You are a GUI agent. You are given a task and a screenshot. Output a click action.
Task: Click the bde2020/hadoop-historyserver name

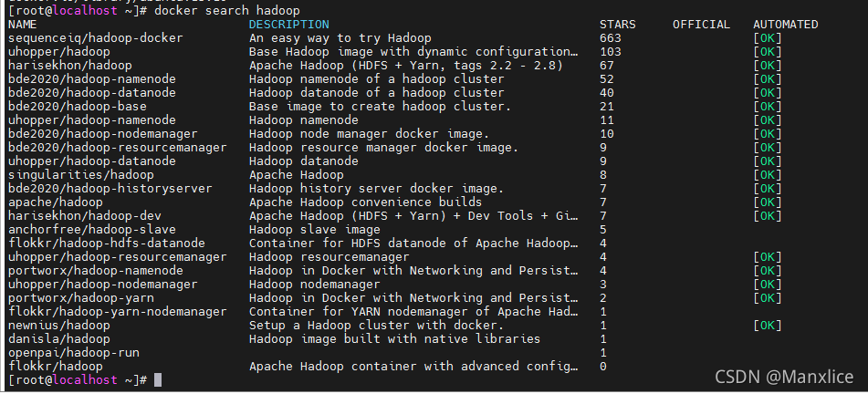click(110, 188)
